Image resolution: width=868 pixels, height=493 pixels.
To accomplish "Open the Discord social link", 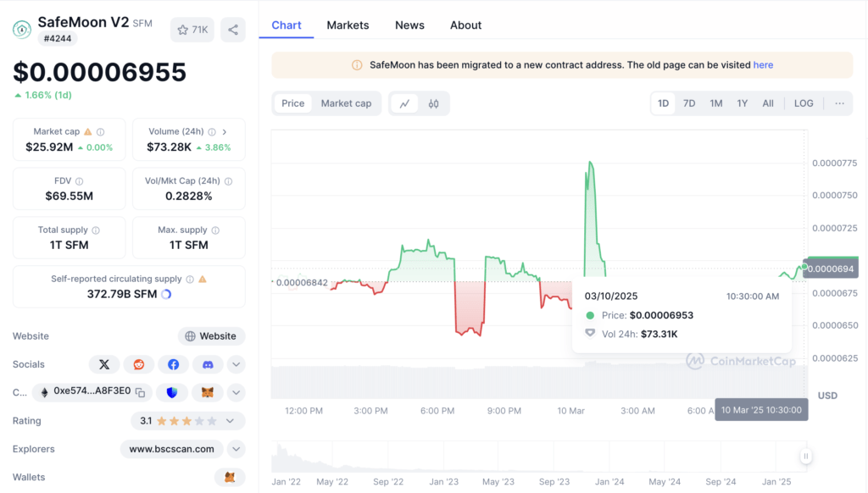I will pos(208,364).
